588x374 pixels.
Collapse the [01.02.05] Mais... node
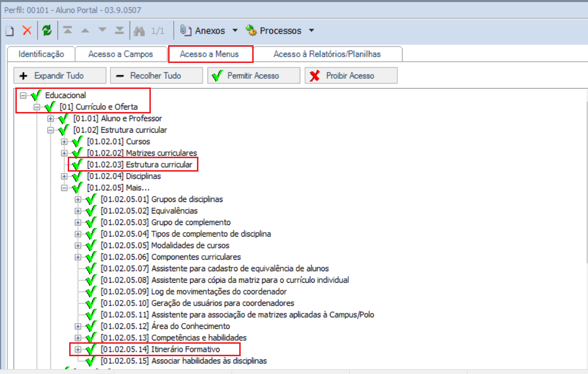64,187
